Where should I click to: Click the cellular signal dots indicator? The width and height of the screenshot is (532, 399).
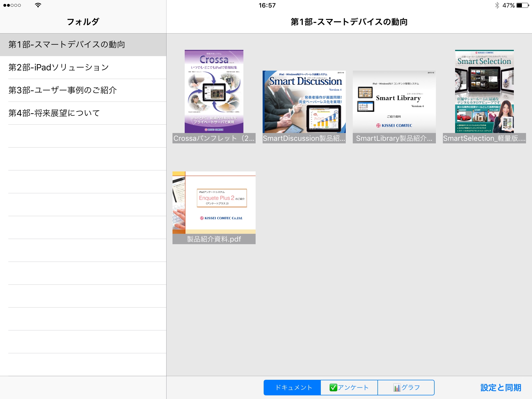point(12,5)
